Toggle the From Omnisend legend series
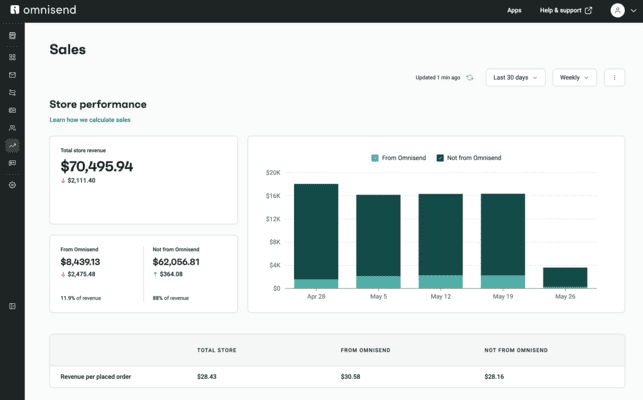643x400 pixels. pos(399,158)
